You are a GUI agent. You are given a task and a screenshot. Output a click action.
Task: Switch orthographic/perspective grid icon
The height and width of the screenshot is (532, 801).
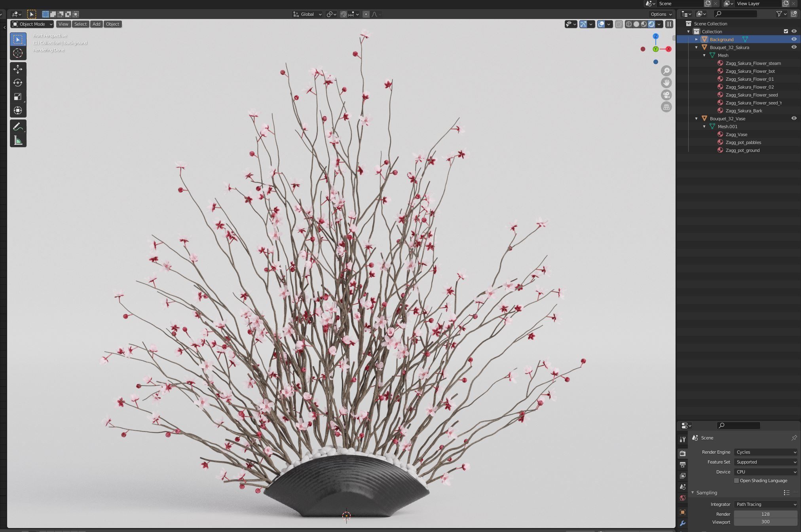[x=666, y=107]
